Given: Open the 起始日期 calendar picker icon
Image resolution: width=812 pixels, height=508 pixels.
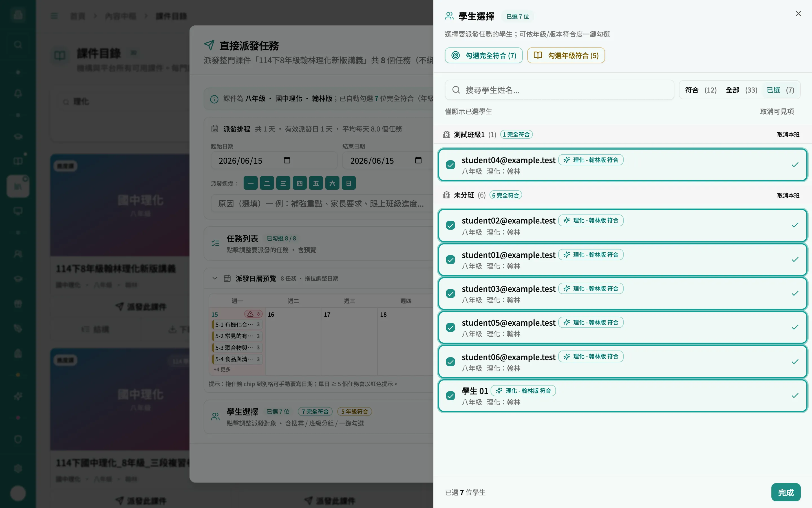Looking at the screenshot, I should point(287,160).
